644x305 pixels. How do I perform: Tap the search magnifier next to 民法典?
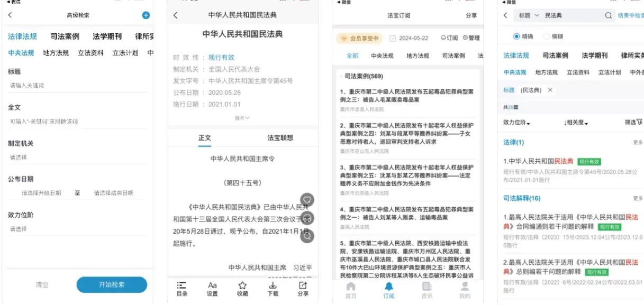pyautogui.click(x=609, y=15)
